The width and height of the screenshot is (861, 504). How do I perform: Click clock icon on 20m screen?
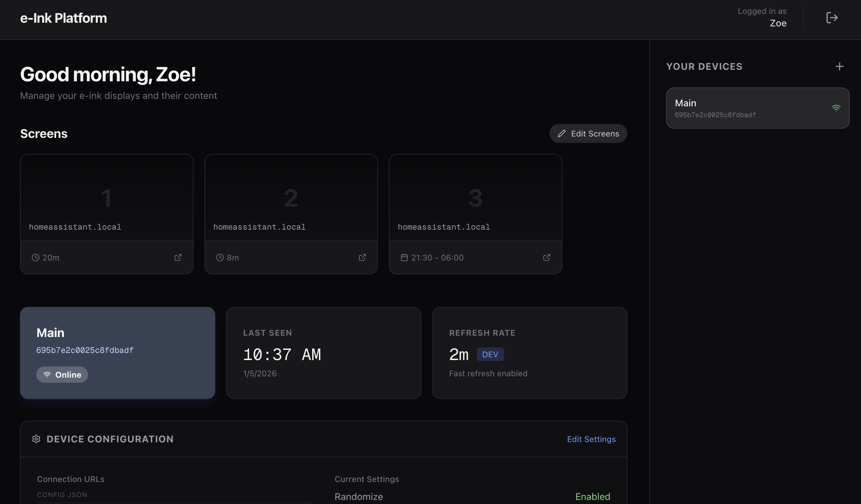coord(36,257)
